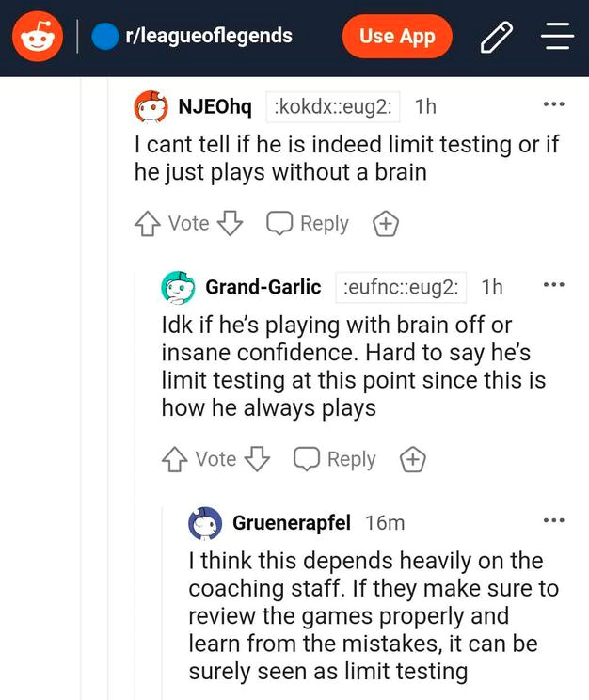This screenshot has height=700, width=589.
Task: Reply to Grand-Garlic's comment
Action: (335, 459)
